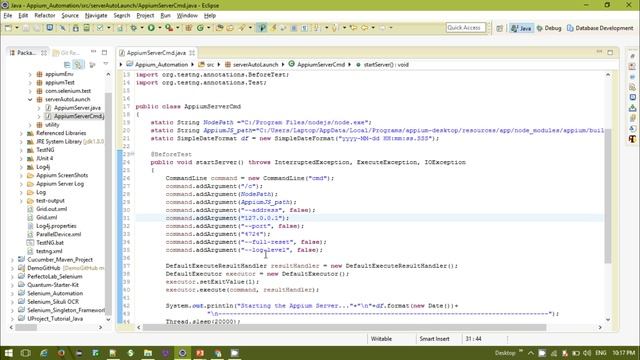The height and width of the screenshot is (360, 640).
Task: Click the External Tools run icon
Action: 169,28
